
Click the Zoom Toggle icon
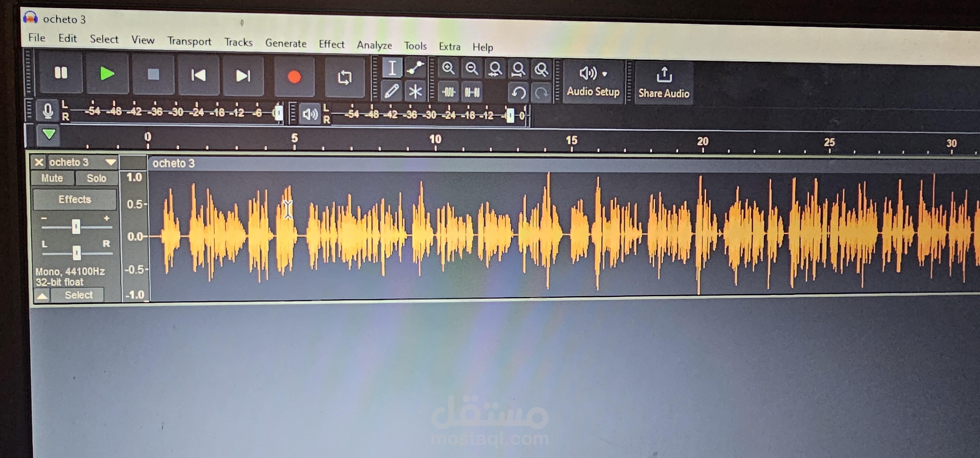(x=541, y=70)
